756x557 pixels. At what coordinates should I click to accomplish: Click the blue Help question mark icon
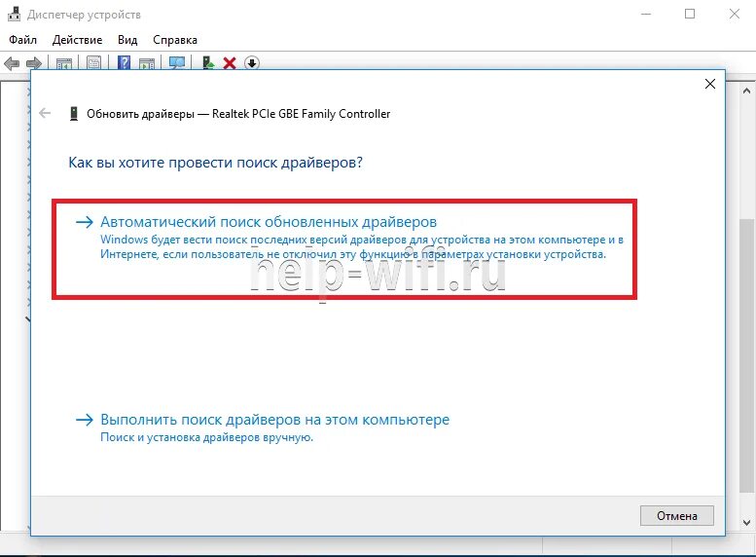124,62
